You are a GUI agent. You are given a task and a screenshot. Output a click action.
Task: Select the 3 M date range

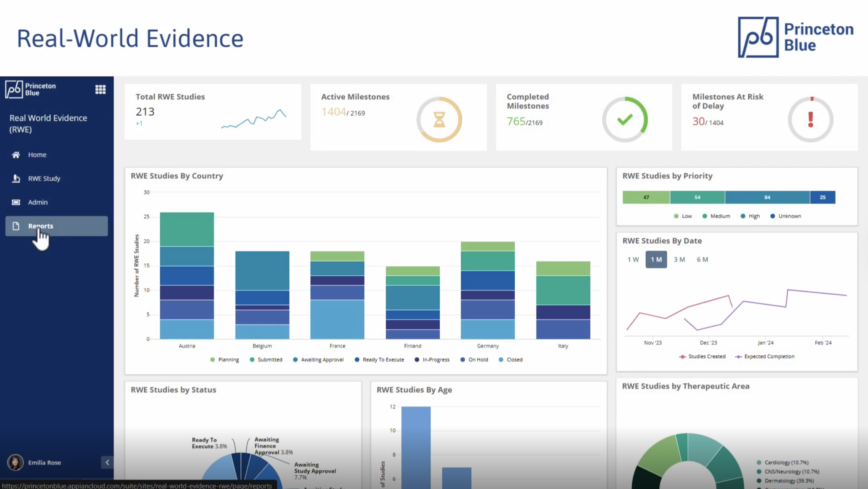coord(679,259)
